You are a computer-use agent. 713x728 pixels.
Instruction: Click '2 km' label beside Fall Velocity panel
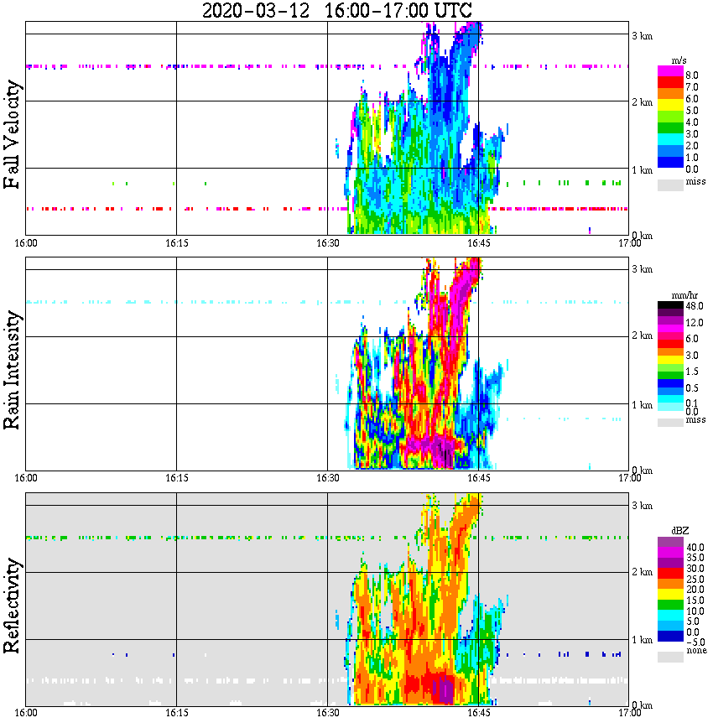[642, 102]
